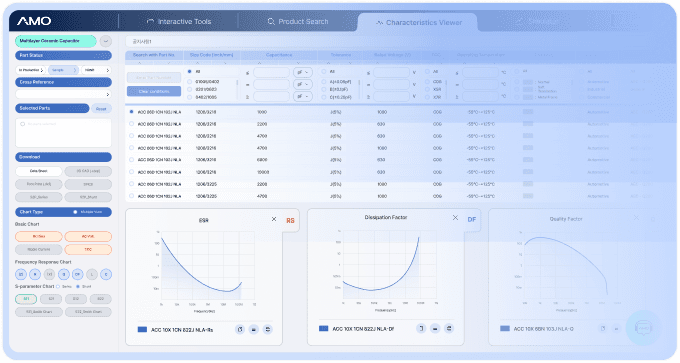Select the X5R TCC radio option

tap(427, 89)
